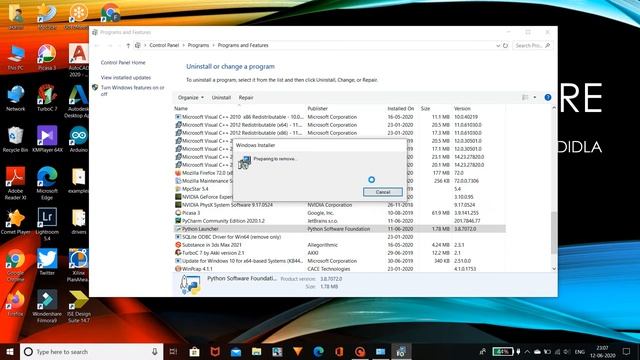Select SQLite ODBC Driver for Win64 row
640x360 pixels.
340,237
